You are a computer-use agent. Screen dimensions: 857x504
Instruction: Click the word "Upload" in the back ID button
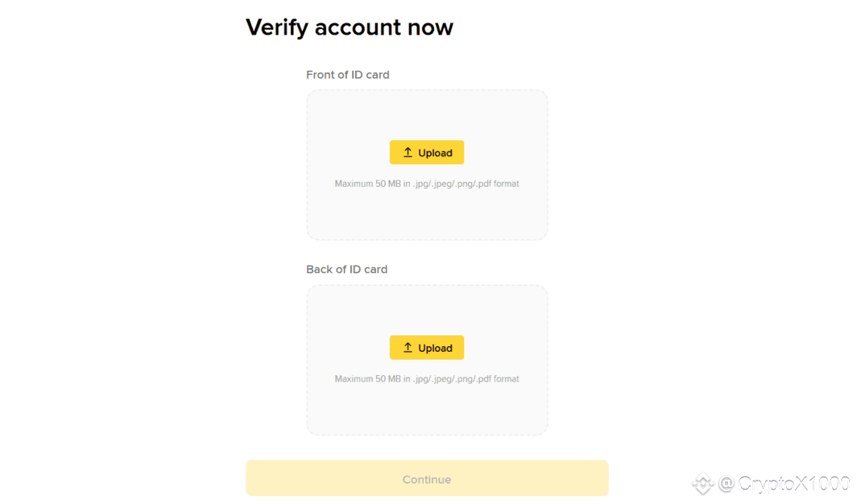[x=435, y=349]
